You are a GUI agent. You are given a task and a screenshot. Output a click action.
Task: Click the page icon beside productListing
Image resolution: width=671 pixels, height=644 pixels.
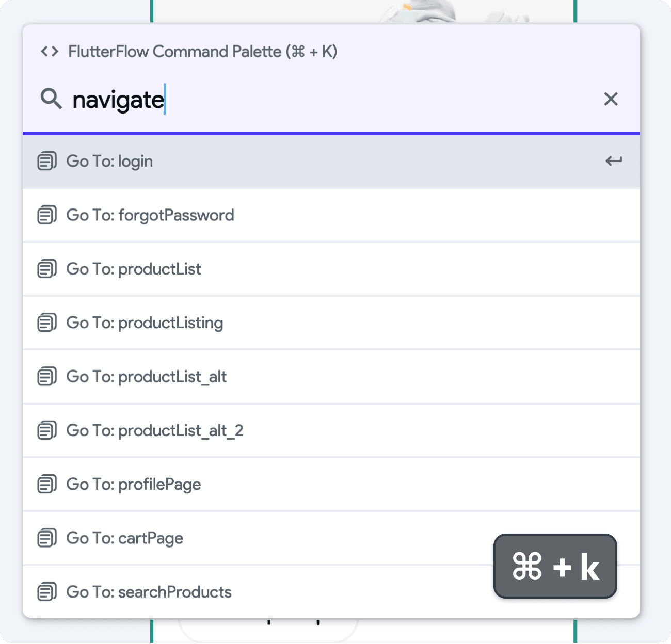coord(47,323)
